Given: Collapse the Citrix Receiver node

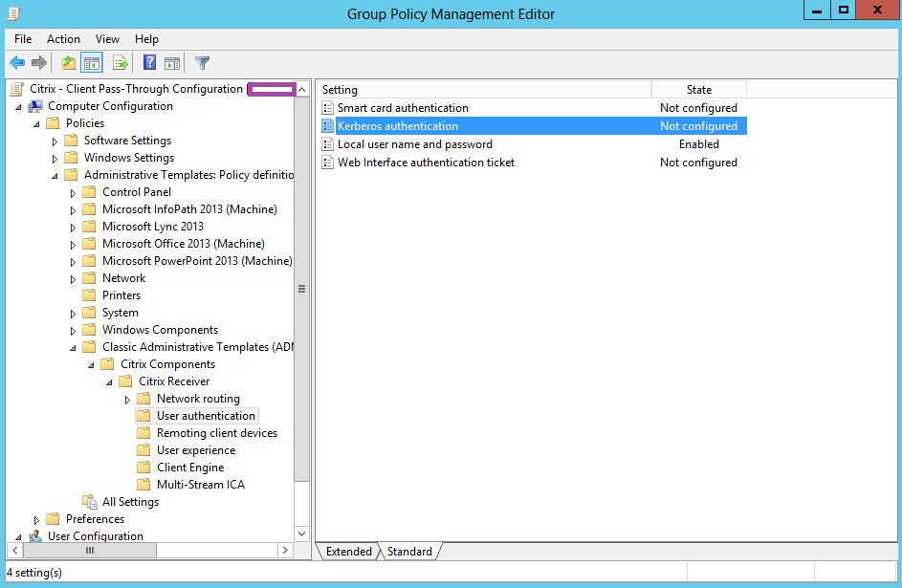Looking at the screenshot, I should [x=110, y=382].
